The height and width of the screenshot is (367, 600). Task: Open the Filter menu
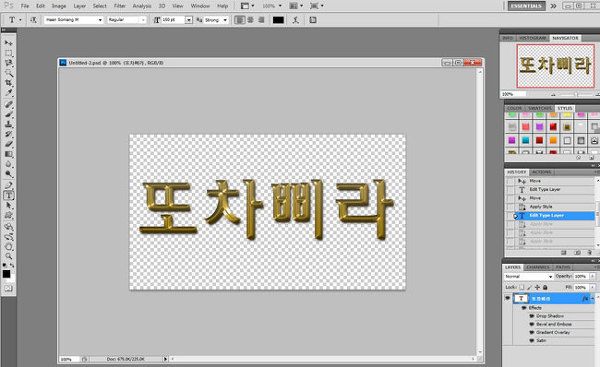(x=120, y=6)
